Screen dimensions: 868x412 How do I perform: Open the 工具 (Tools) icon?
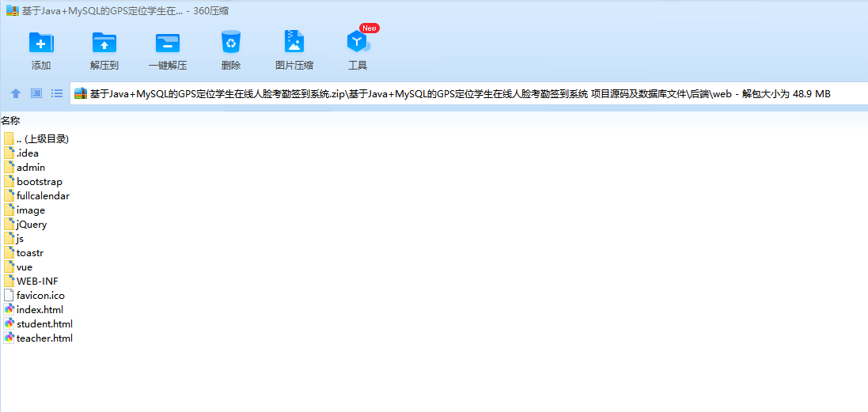click(x=357, y=42)
